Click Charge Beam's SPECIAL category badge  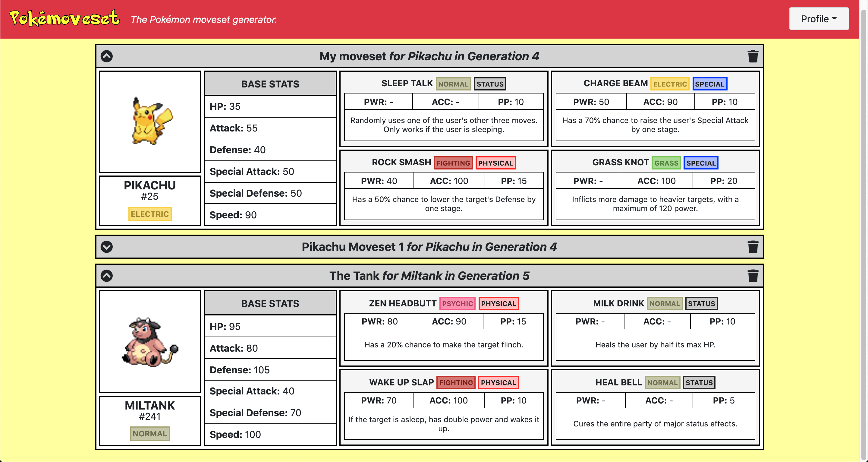point(710,84)
